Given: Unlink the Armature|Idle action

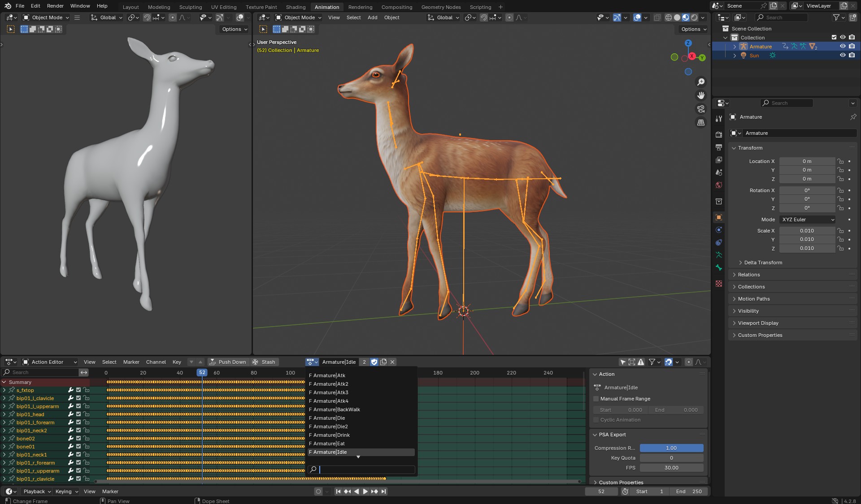Looking at the screenshot, I should click(392, 362).
